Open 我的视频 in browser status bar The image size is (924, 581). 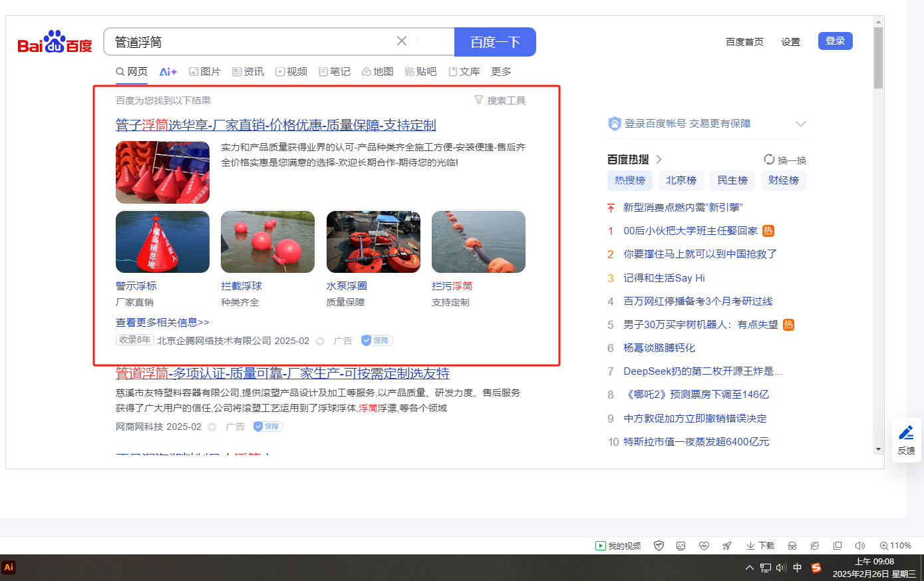(x=618, y=546)
